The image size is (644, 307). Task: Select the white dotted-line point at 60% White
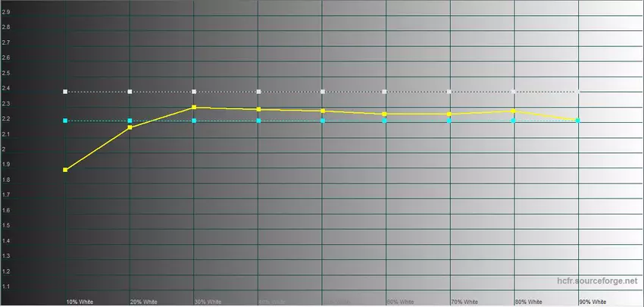[385, 92]
